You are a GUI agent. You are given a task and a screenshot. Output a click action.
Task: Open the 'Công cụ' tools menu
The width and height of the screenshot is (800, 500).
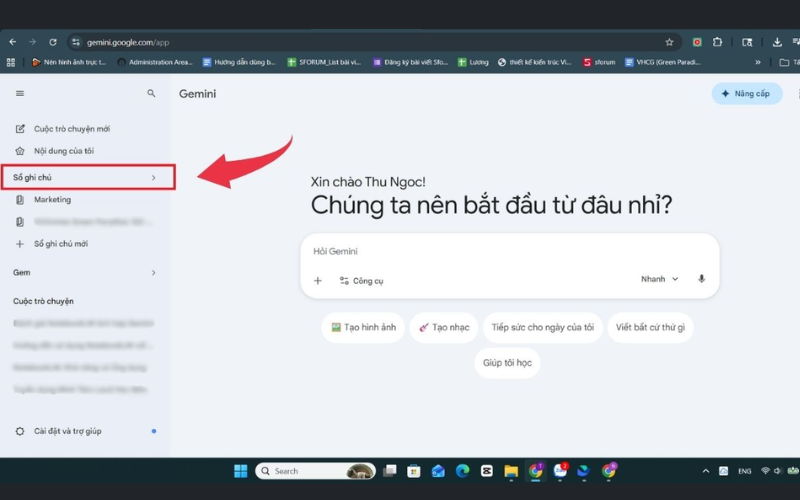(x=361, y=281)
